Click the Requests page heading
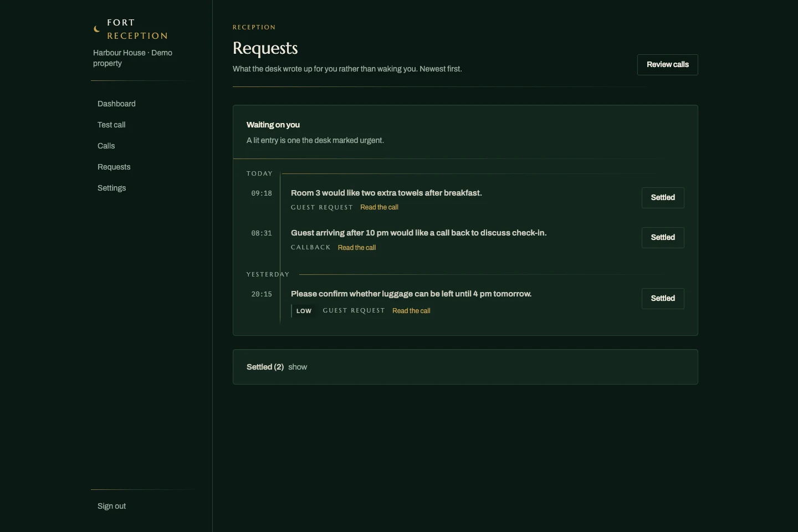Viewport: 798px width, 532px height. 265,48
